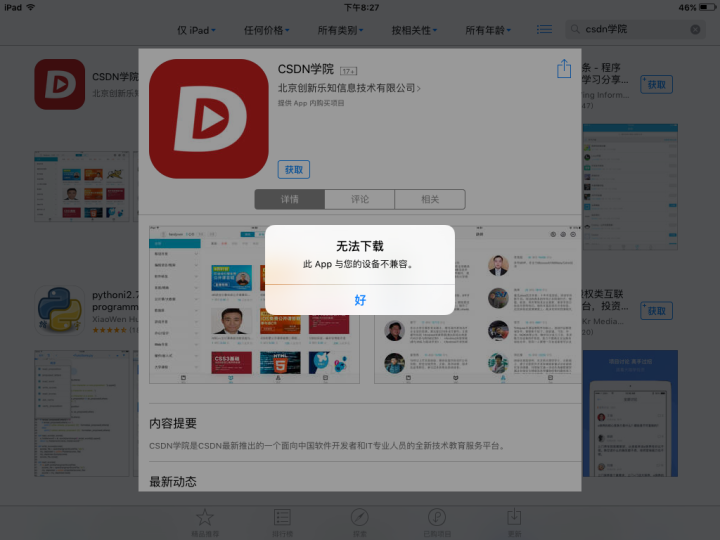Open the 任何价格 filter dropdown
This screenshot has height=540, width=720.
[266, 30]
